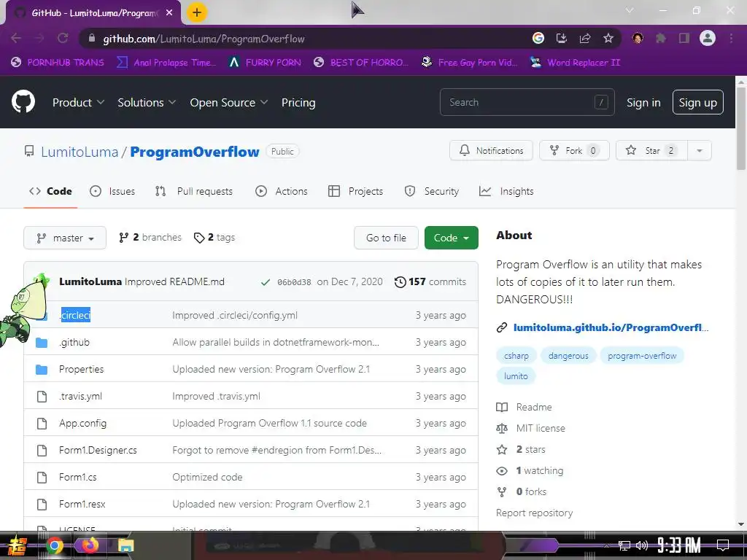This screenshot has height=560, width=747.
Task: Switch to the Security tab
Action: click(x=432, y=192)
